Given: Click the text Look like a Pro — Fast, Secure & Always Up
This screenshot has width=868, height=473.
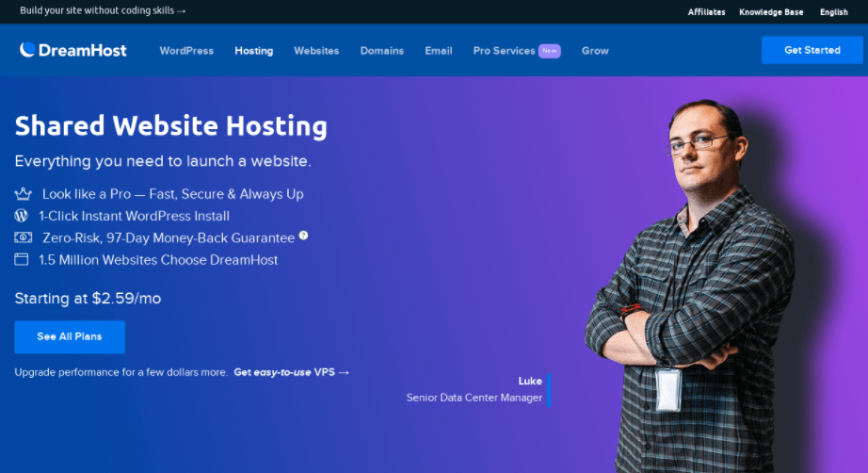Looking at the screenshot, I should [173, 194].
